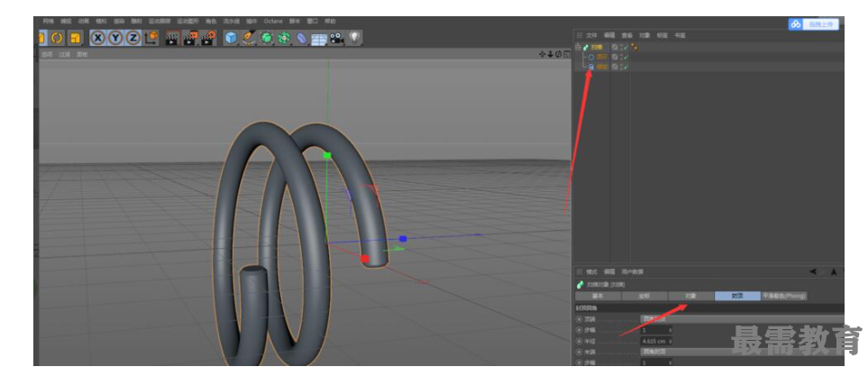Switch to the 对象 tab
Viewport: 868px width, 376px height.
[690, 297]
